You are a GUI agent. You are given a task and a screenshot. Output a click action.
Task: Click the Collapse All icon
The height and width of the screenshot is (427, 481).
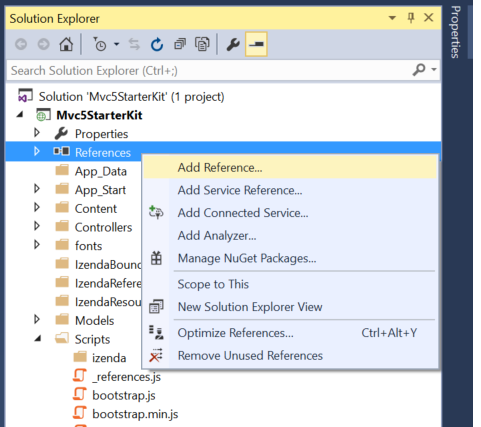180,44
